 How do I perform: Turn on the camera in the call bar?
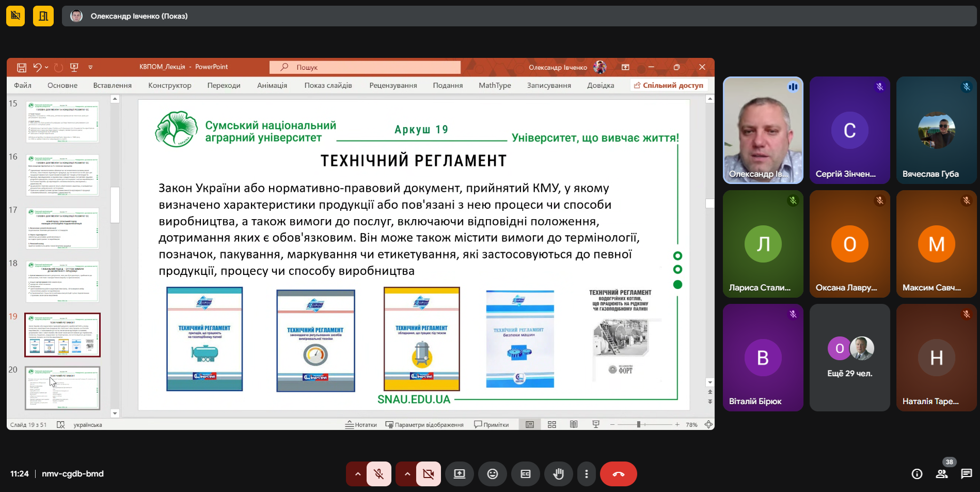pyautogui.click(x=428, y=474)
